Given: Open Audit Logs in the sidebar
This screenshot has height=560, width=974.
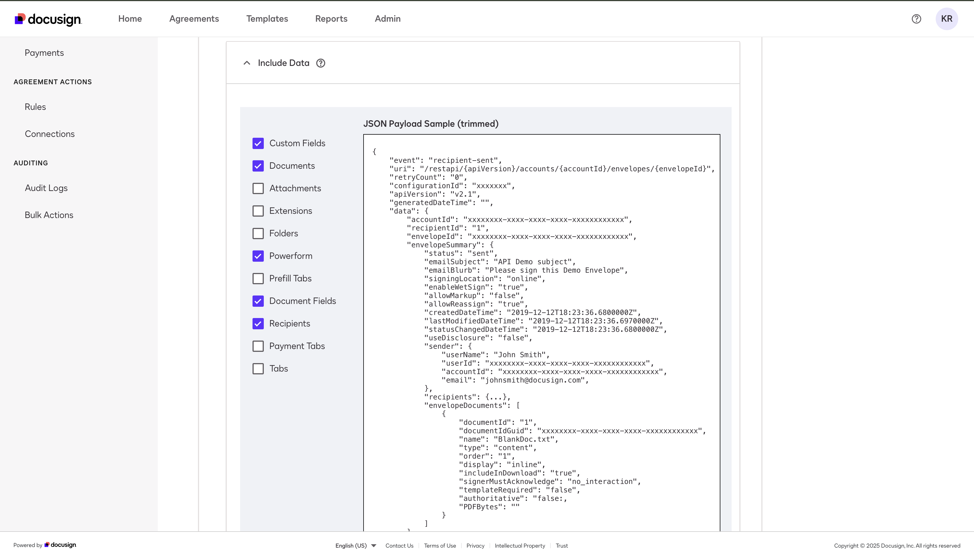Looking at the screenshot, I should tap(46, 188).
